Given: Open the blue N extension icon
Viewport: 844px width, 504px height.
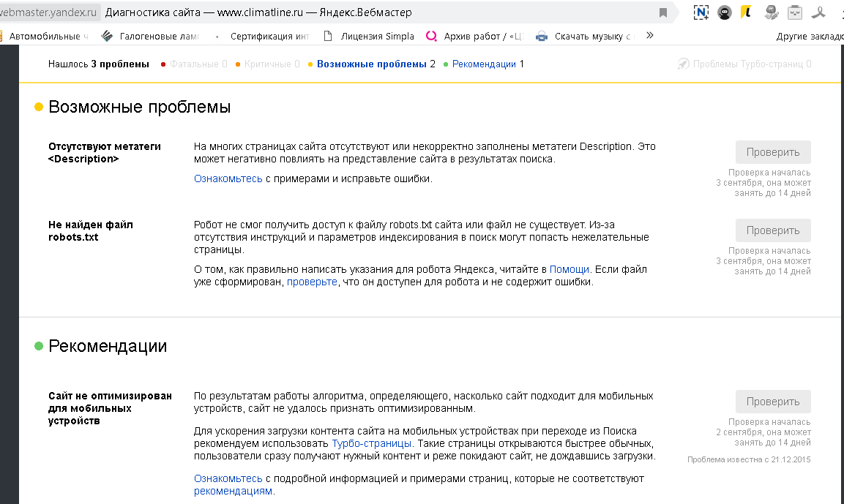Looking at the screenshot, I should 701,12.
